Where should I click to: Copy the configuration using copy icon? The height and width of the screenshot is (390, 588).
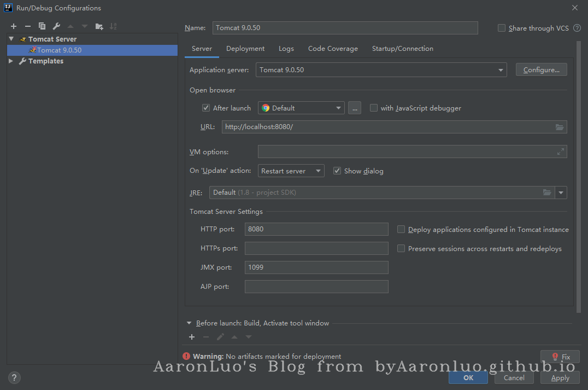[x=42, y=26]
